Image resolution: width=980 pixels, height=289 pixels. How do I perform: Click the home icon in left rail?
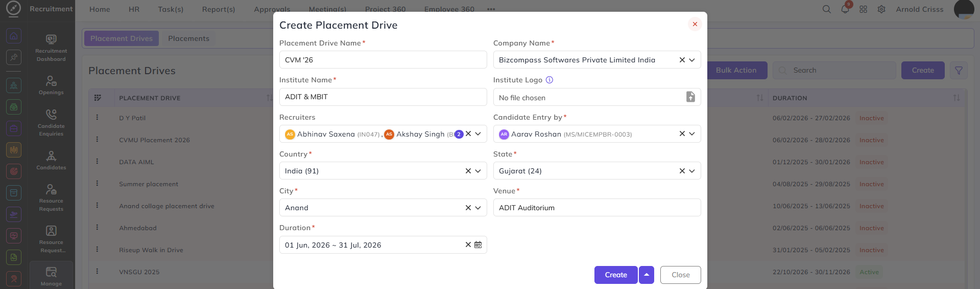[14, 36]
